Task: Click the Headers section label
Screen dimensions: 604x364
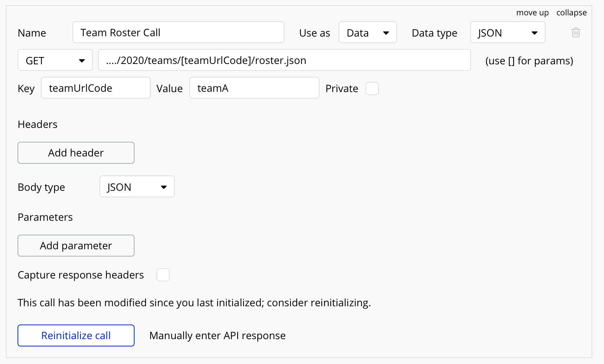Action: tap(38, 125)
